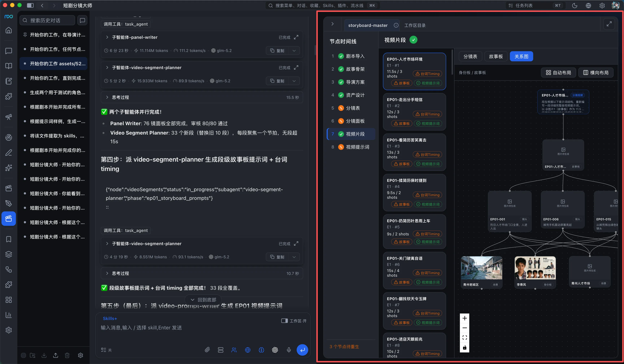Click the zoom out minus on canvas

[465, 328]
